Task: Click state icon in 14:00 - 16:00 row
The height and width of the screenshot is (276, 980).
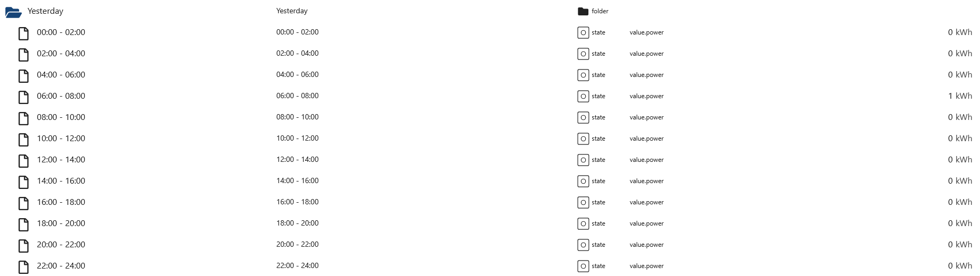Action: pos(583,181)
